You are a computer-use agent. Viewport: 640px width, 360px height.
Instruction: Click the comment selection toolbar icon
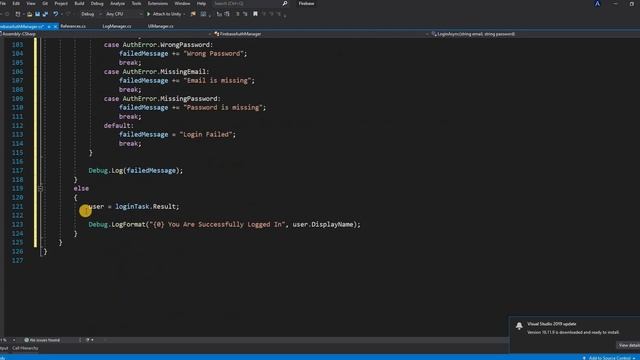(x=238, y=14)
